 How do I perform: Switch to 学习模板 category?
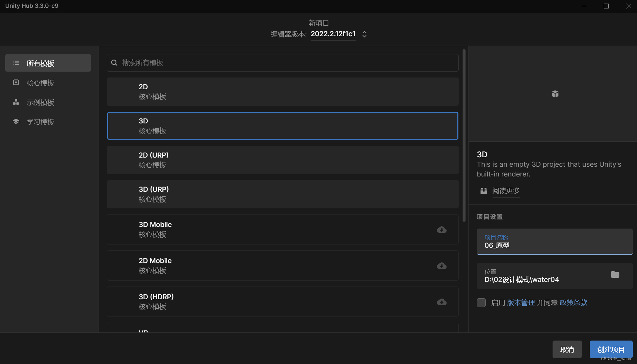(x=48, y=122)
